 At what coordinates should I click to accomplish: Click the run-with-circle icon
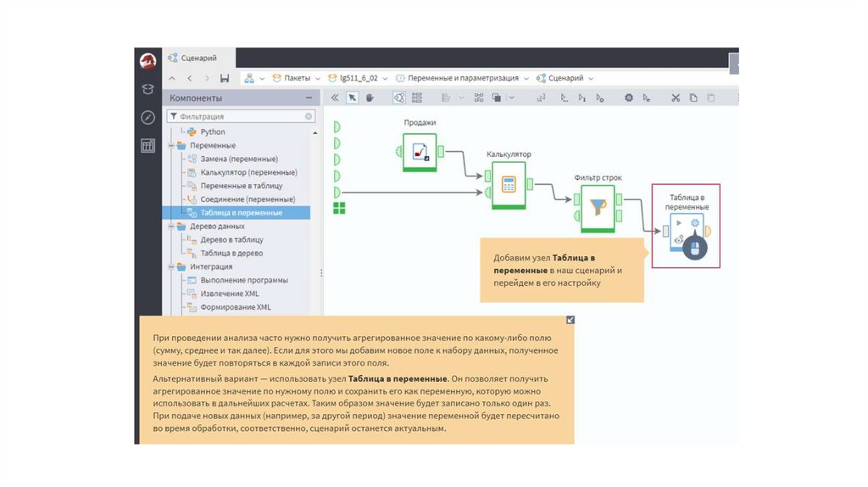[599, 98]
